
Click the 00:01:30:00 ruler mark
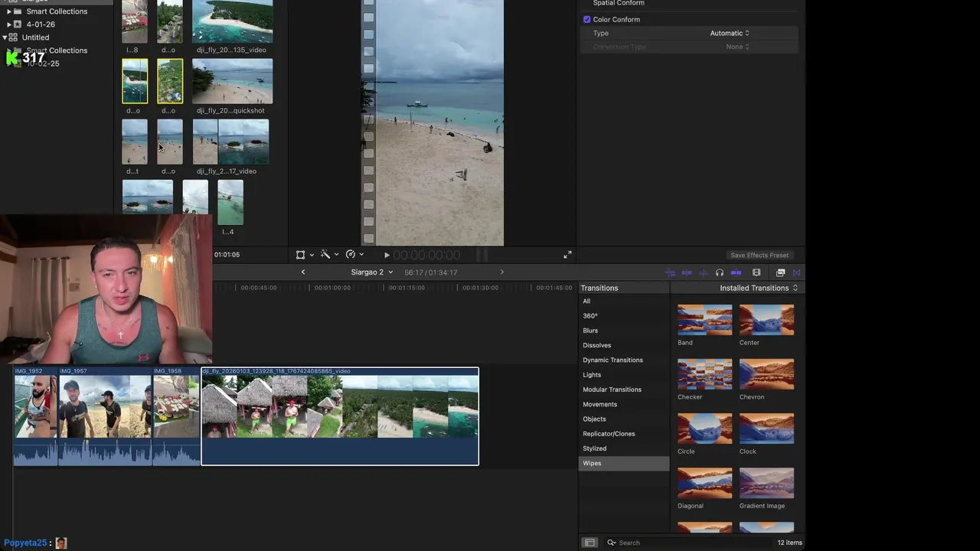point(480,288)
